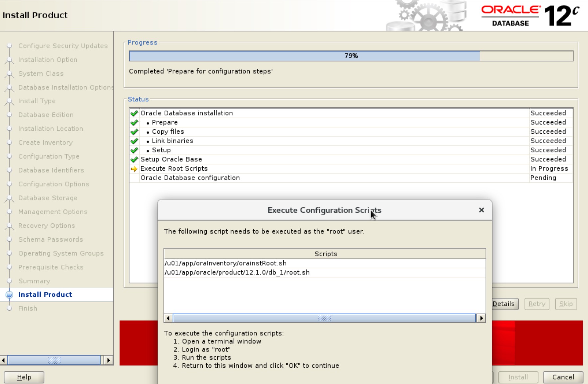
Task: Select the Finish step
Action: tap(28, 308)
